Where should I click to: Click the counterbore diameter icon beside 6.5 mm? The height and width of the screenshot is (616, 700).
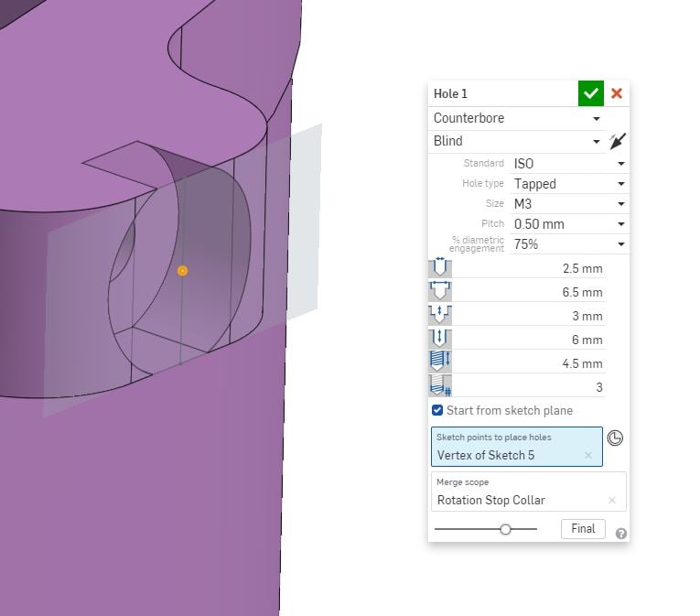pos(440,291)
